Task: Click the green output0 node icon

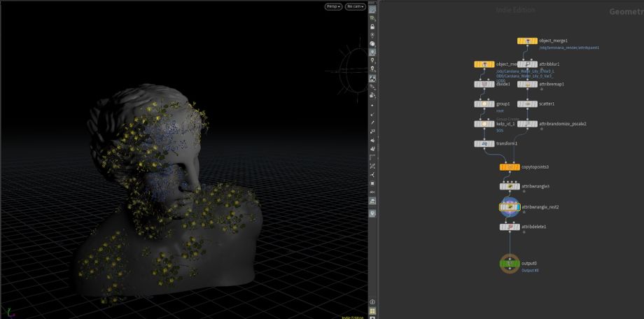Action: pyautogui.click(x=509, y=264)
